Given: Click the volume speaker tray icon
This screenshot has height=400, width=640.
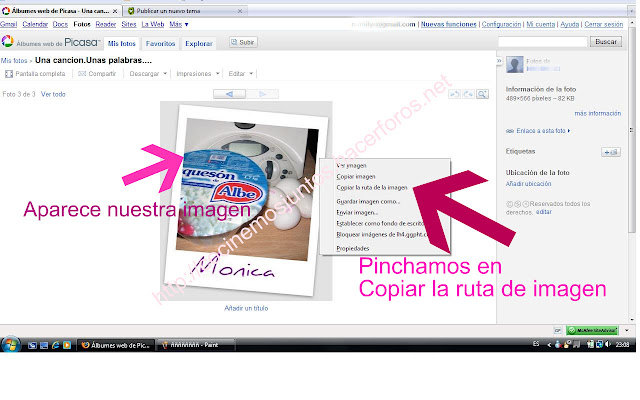Looking at the screenshot, I should click(x=608, y=344).
